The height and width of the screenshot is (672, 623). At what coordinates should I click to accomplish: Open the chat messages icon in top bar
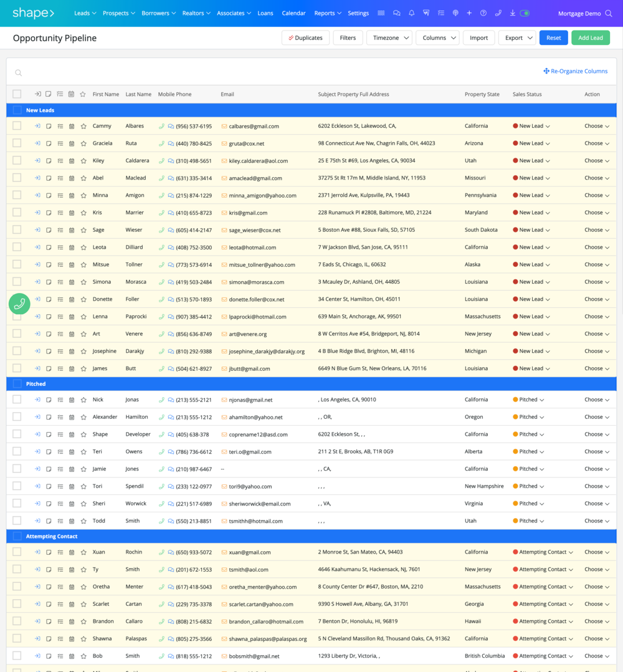[396, 13]
